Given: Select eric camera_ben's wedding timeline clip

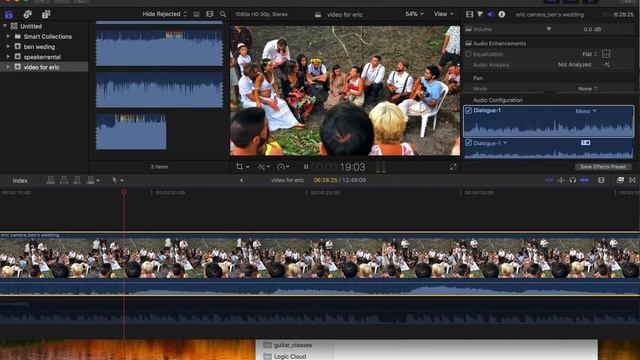Looking at the screenshot, I should (320, 264).
